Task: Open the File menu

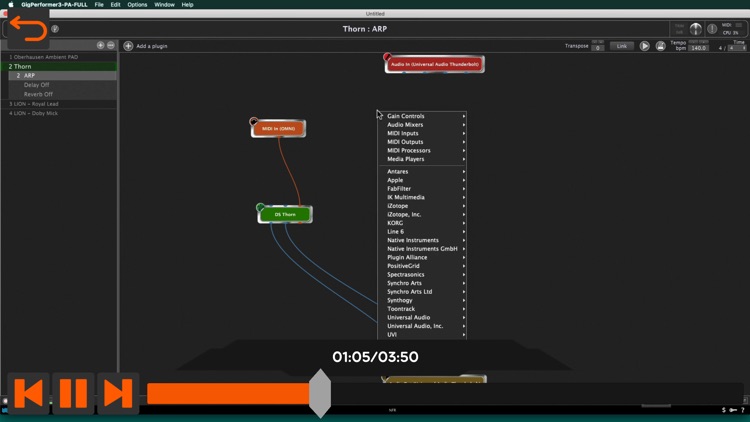Action: (99, 4)
